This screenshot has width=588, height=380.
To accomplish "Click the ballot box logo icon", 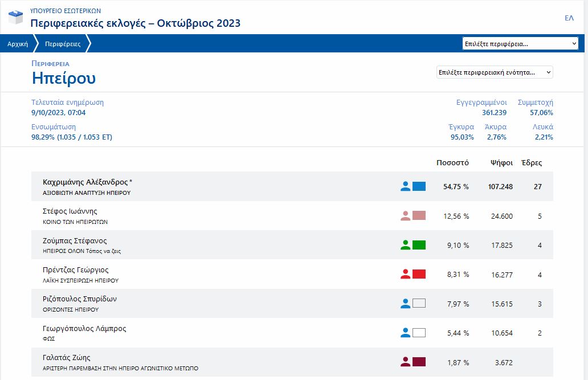I will [x=16, y=18].
